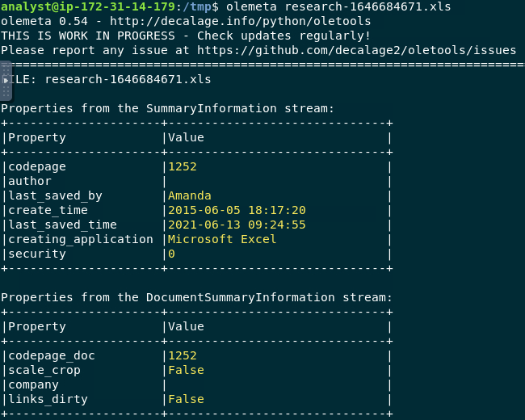Click the author property label
Image resolution: width=525 pixels, height=420 pixels.
pyautogui.click(x=29, y=181)
